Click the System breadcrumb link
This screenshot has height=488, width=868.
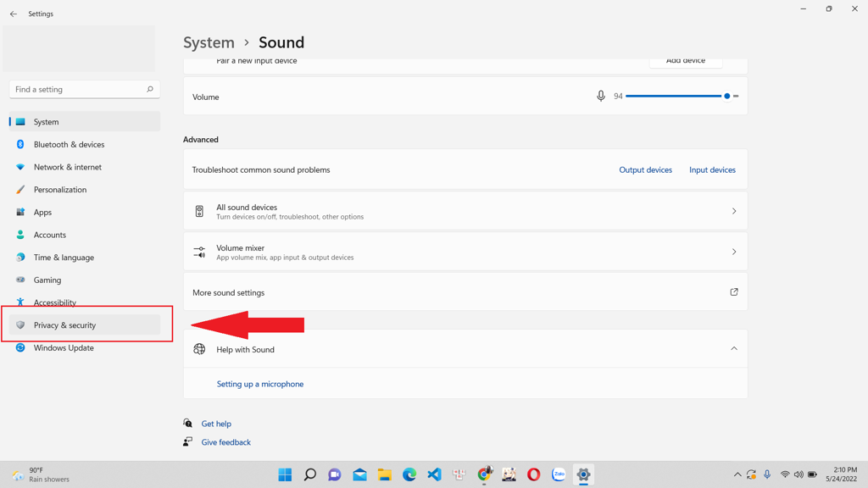coord(209,42)
